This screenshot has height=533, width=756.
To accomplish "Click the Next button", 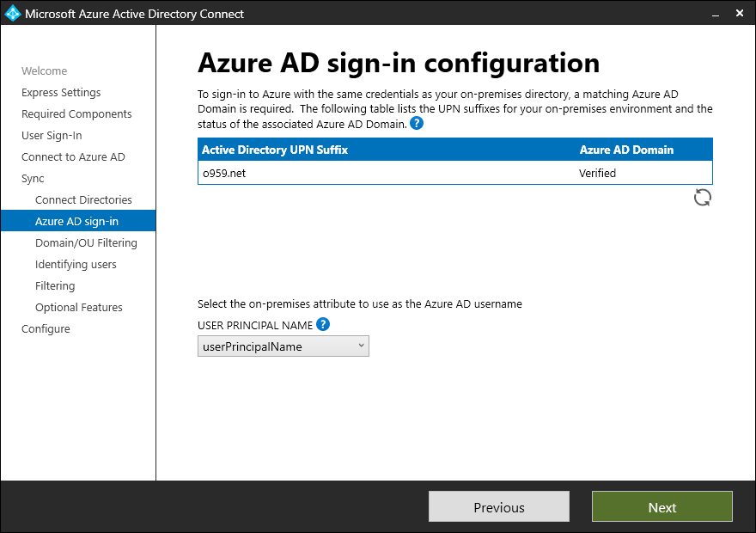I will click(662, 506).
